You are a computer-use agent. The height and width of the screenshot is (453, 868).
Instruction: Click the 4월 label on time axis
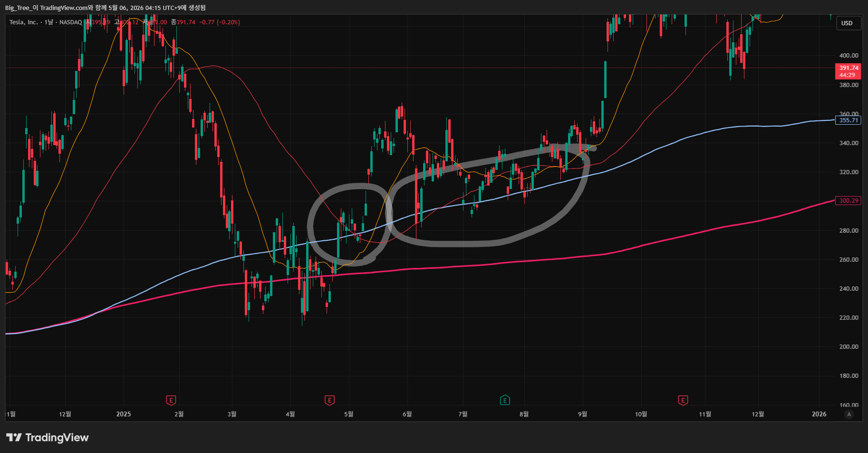pyautogui.click(x=290, y=414)
